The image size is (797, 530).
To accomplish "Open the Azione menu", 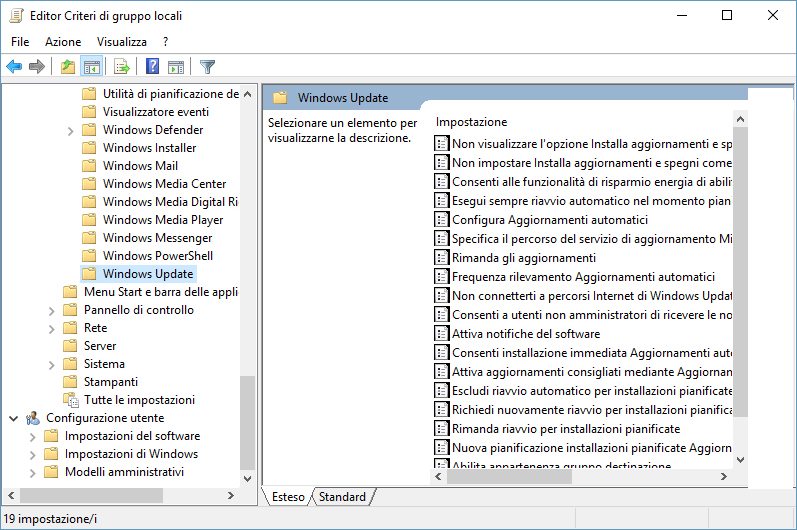I will pos(63,42).
